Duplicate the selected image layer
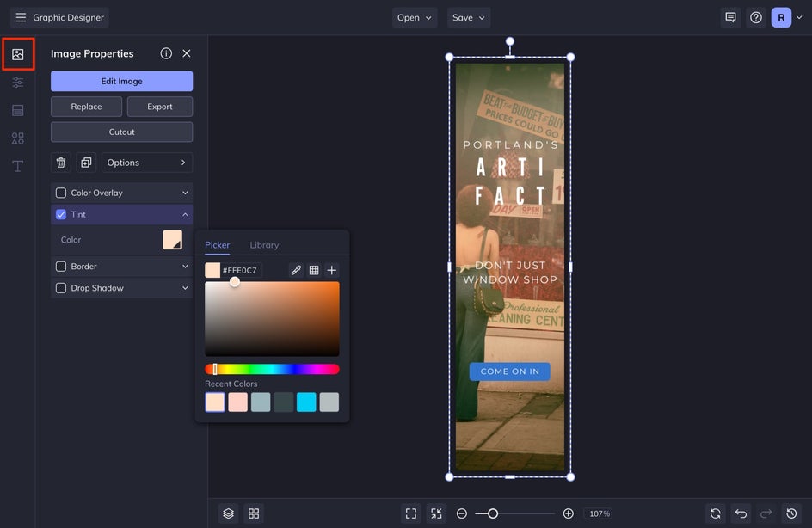Viewport: 812px width, 528px height. [86, 163]
